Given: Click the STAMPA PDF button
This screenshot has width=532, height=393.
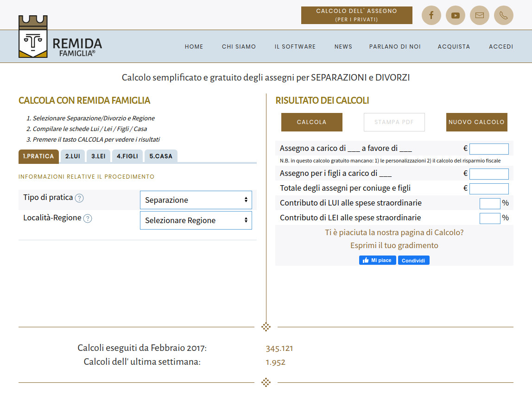Looking at the screenshot, I should [394, 122].
